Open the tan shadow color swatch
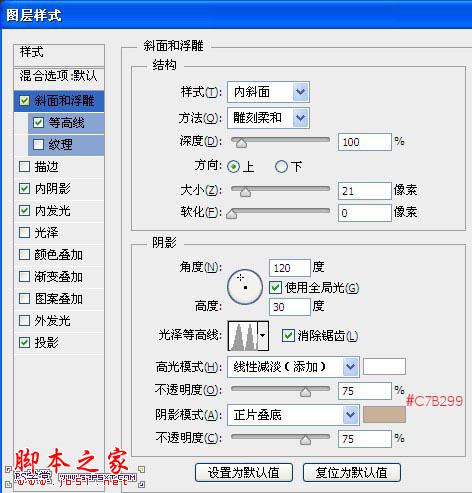The height and width of the screenshot is (493, 472). click(384, 414)
